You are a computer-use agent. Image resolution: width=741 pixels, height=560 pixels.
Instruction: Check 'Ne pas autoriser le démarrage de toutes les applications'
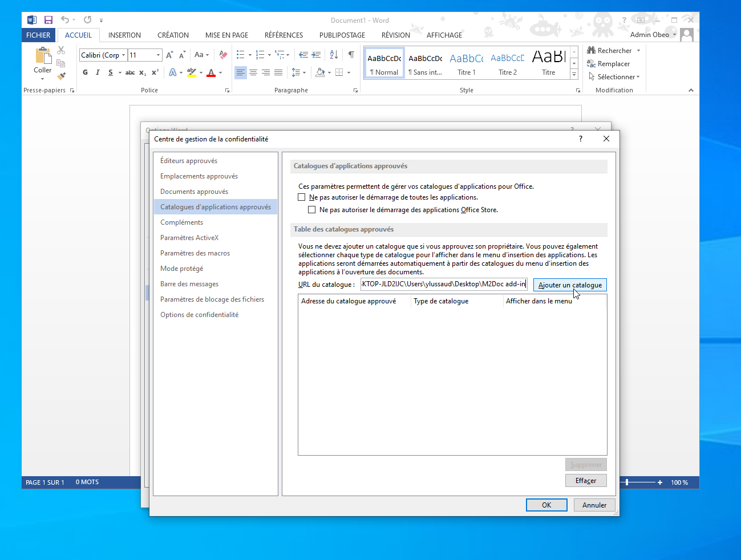click(x=302, y=197)
